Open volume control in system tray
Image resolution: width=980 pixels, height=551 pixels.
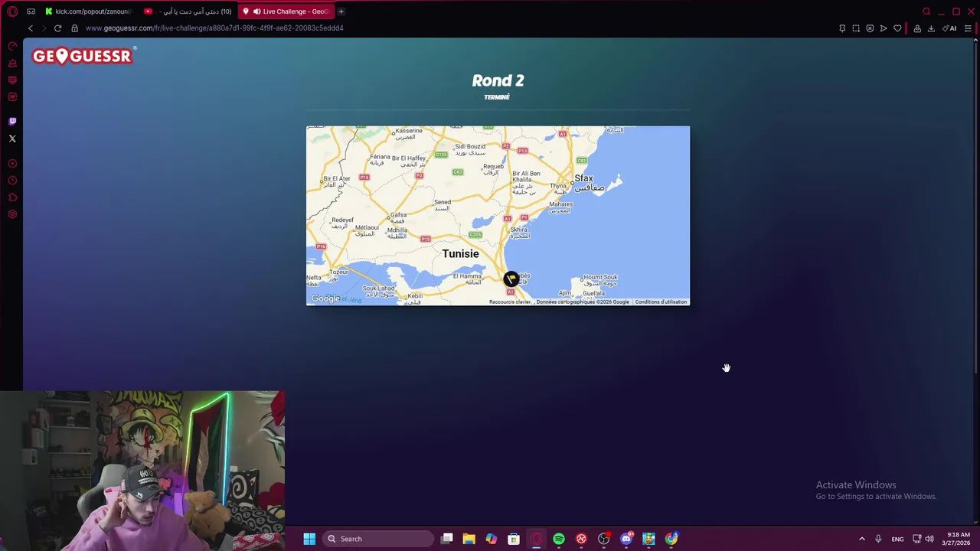click(x=929, y=539)
